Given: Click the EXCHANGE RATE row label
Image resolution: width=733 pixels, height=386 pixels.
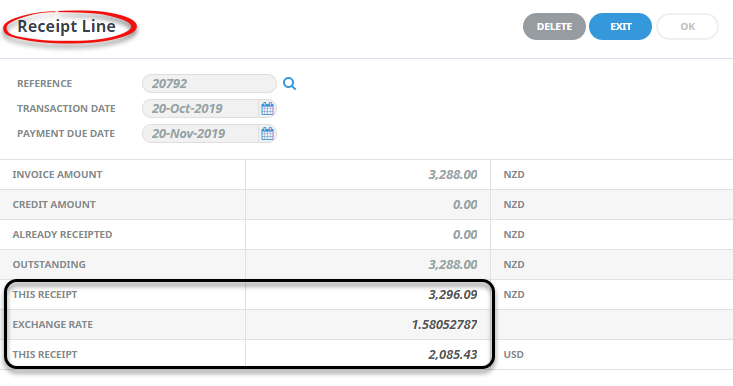Looking at the screenshot, I should pyautogui.click(x=53, y=324).
